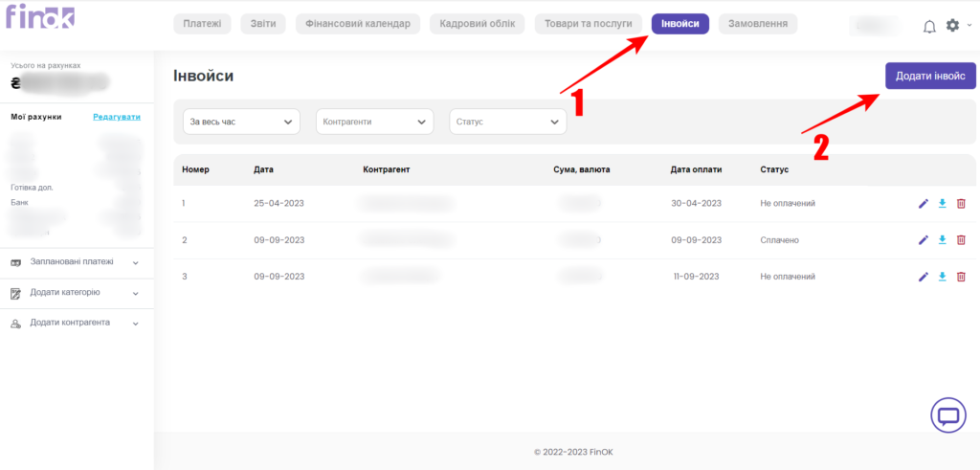This screenshot has width=980, height=470.
Task: Open the notifications bell
Action: coord(929,26)
